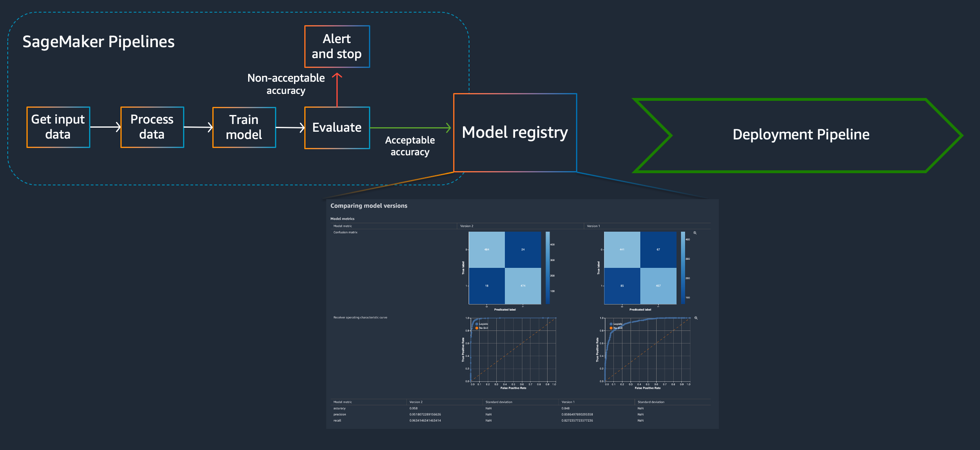Click Logistic legend marker in Version 2 ROC
This screenshot has width=980, height=450.
(477, 324)
